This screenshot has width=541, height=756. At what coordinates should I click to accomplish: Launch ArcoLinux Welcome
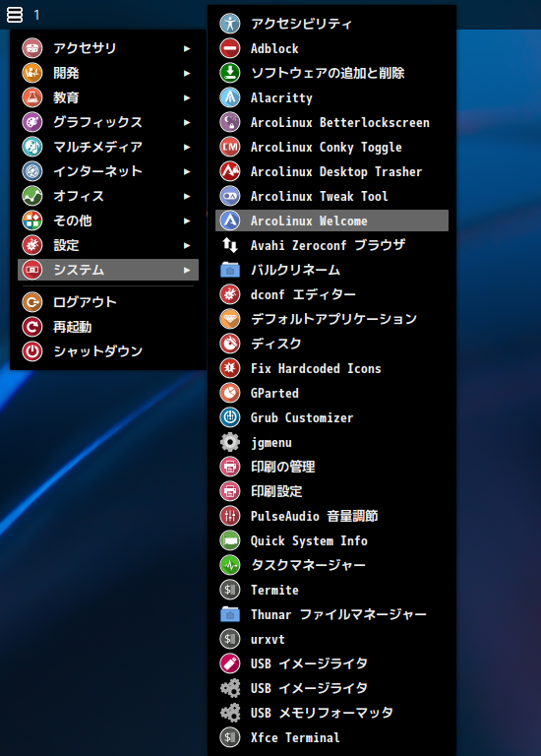pyautogui.click(x=331, y=220)
